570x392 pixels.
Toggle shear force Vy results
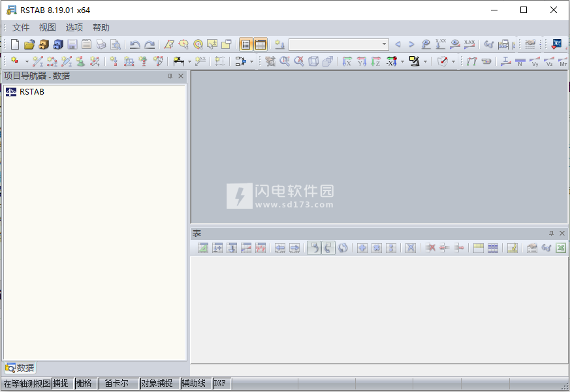[x=535, y=61]
